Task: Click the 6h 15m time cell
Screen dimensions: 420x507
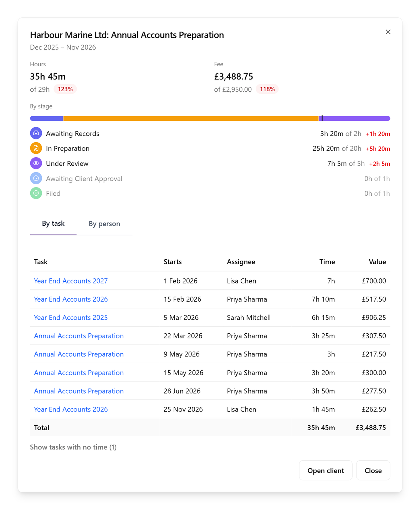Action: (x=323, y=318)
